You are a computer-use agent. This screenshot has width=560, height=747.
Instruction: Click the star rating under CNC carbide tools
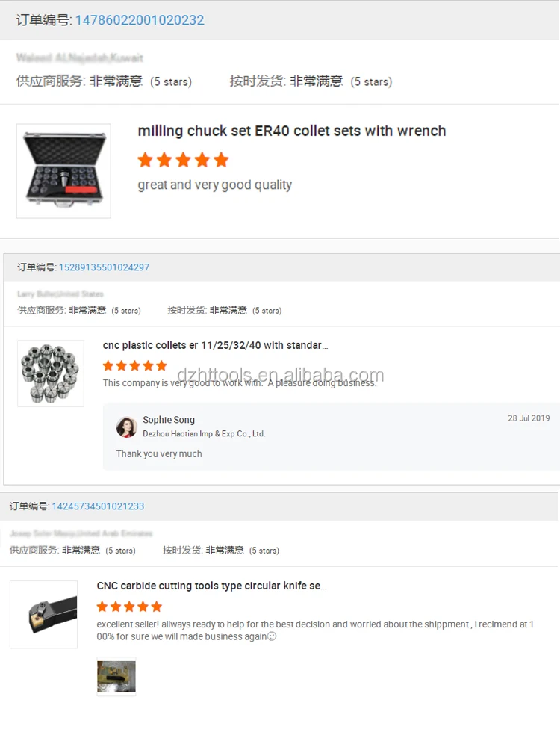tap(129, 607)
